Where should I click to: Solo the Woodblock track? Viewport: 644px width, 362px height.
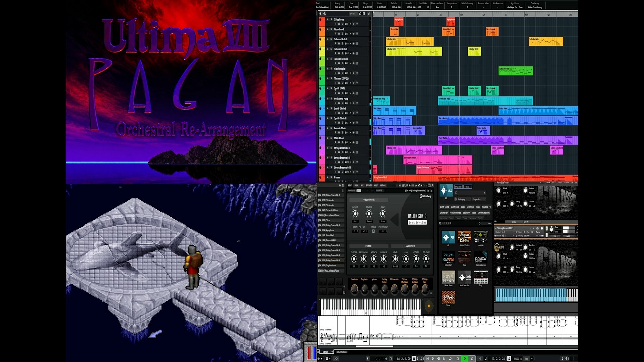click(x=331, y=29)
